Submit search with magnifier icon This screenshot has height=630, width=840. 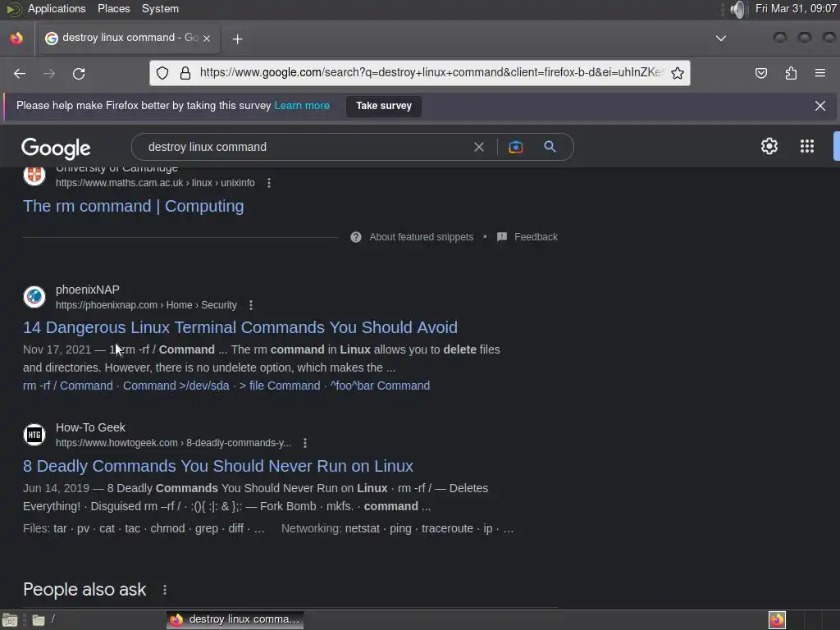pos(550,146)
